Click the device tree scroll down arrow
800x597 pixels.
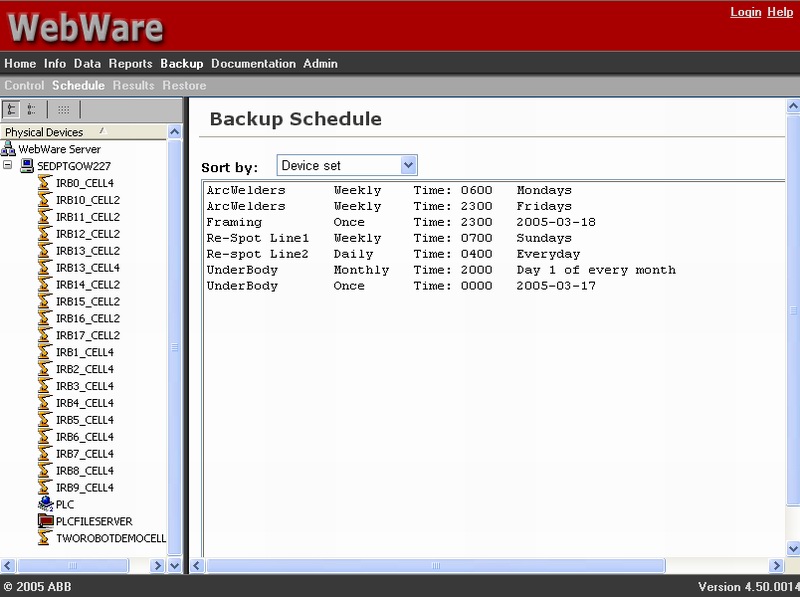(175, 565)
